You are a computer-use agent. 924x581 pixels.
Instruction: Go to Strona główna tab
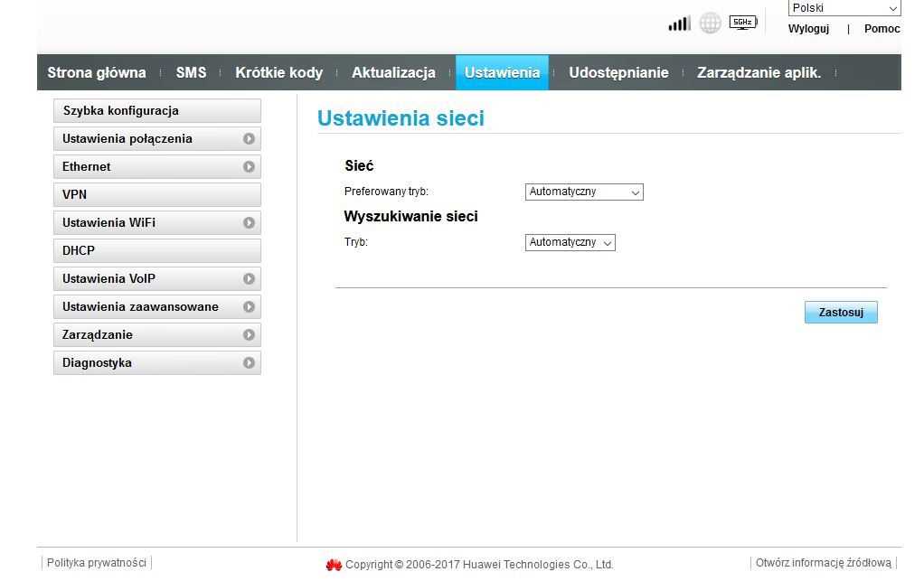point(97,72)
